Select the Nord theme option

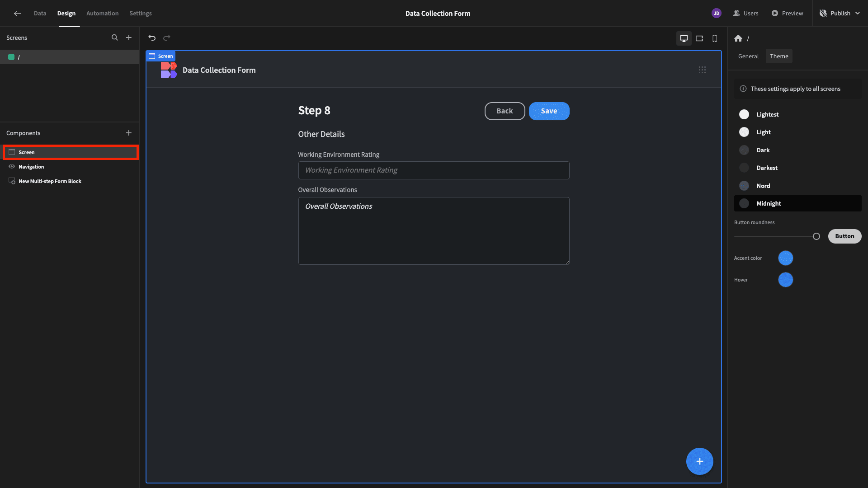coord(763,186)
